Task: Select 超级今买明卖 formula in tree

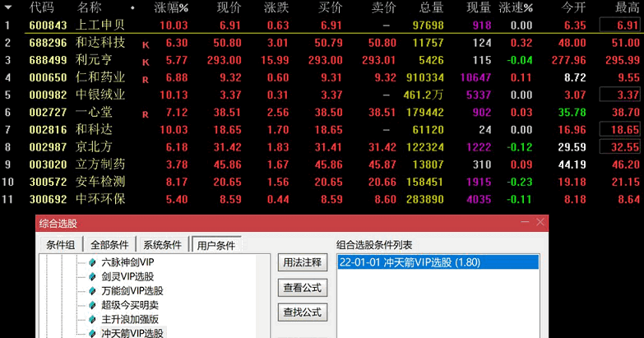Action: [130, 305]
